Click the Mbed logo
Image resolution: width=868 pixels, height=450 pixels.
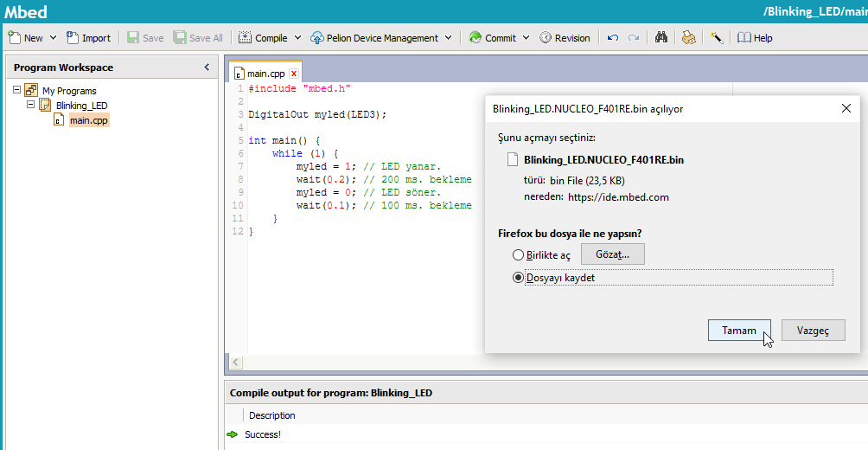click(x=25, y=11)
